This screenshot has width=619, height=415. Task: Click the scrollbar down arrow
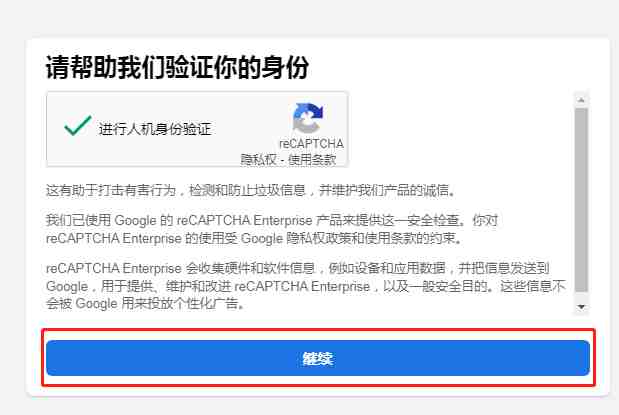pyautogui.click(x=581, y=307)
